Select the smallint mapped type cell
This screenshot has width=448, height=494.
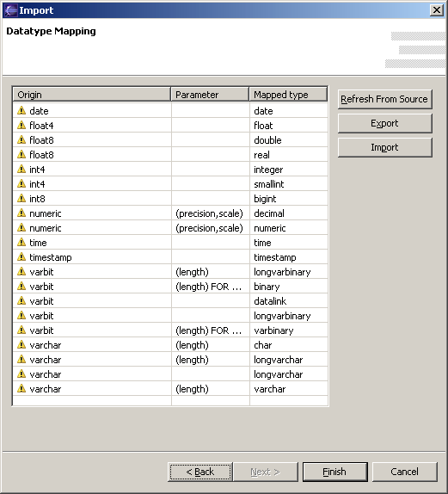pos(288,184)
